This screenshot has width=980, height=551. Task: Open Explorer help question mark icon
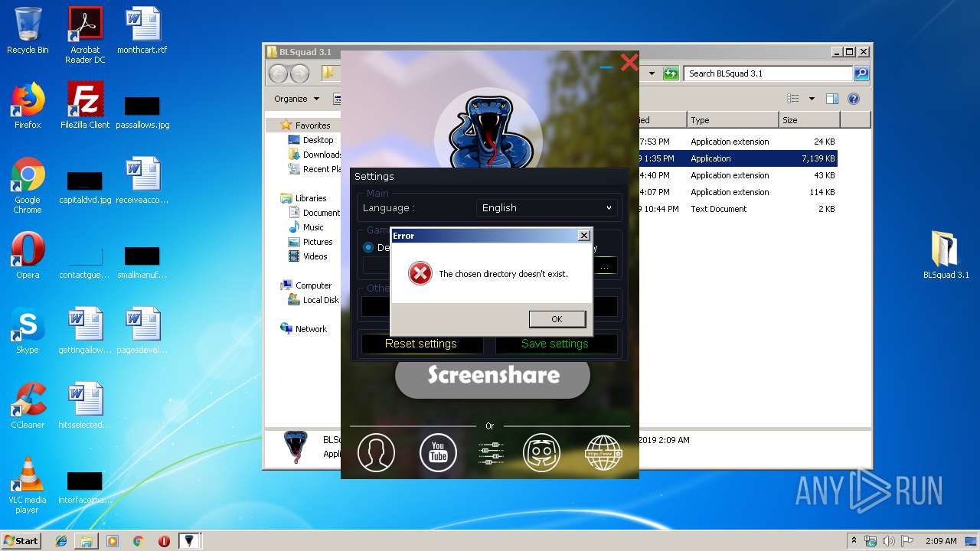(x=854, y=99)
